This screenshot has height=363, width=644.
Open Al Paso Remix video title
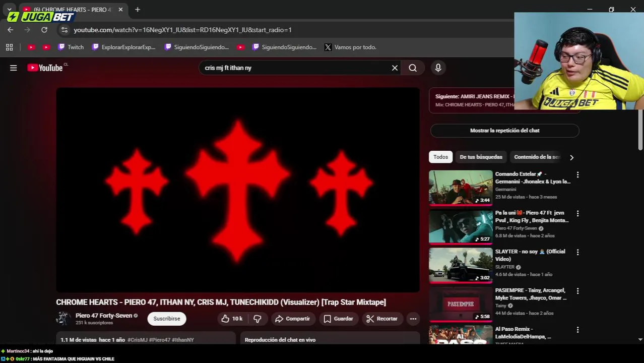pos(523,333)
